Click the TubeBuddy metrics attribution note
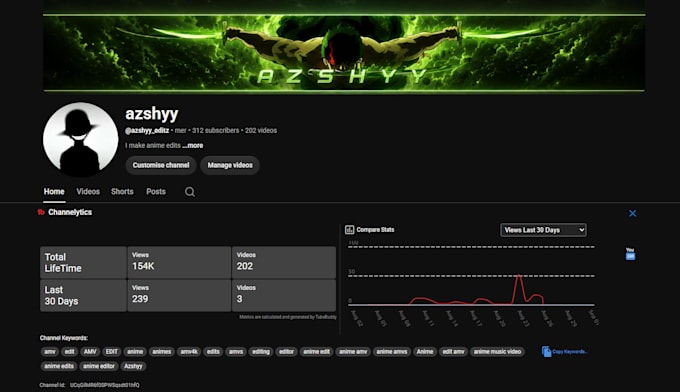The image size is (680, 392). (288, 317)
